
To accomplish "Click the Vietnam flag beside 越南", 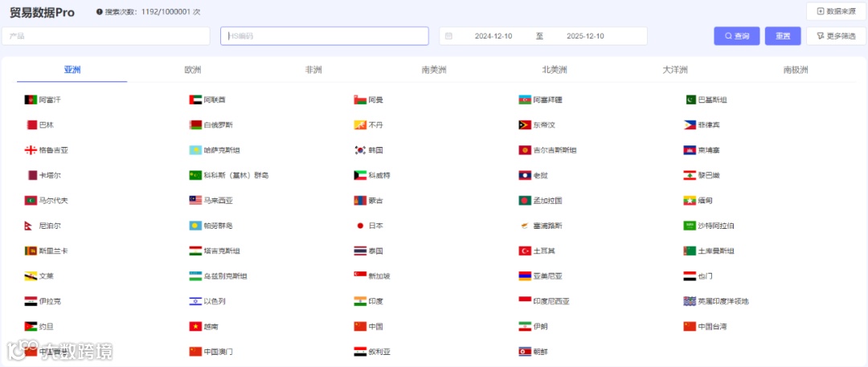I will tap(194, 327).
